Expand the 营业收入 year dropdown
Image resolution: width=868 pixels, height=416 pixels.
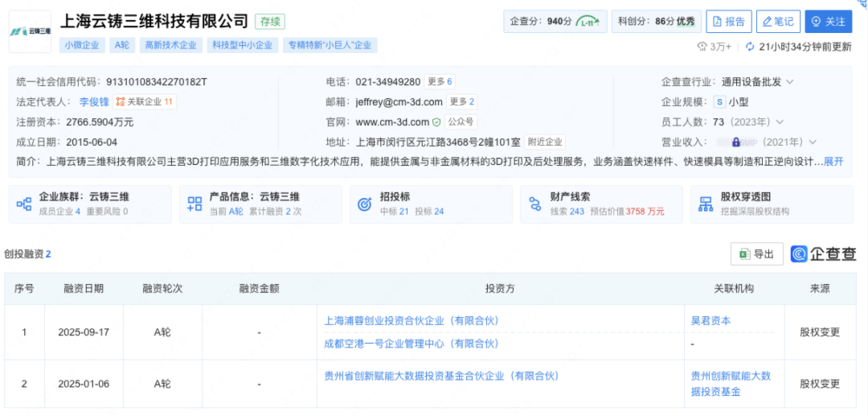coord(813,142)
